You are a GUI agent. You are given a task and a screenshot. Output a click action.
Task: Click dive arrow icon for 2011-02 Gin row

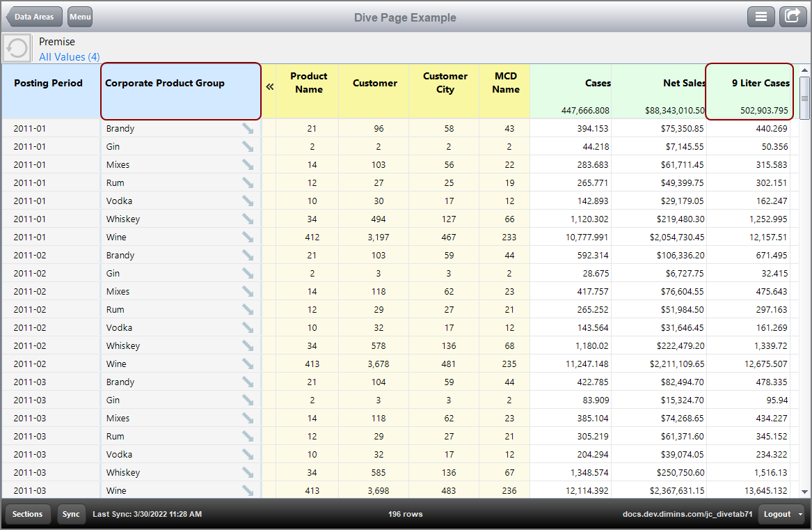click(248, 273)
